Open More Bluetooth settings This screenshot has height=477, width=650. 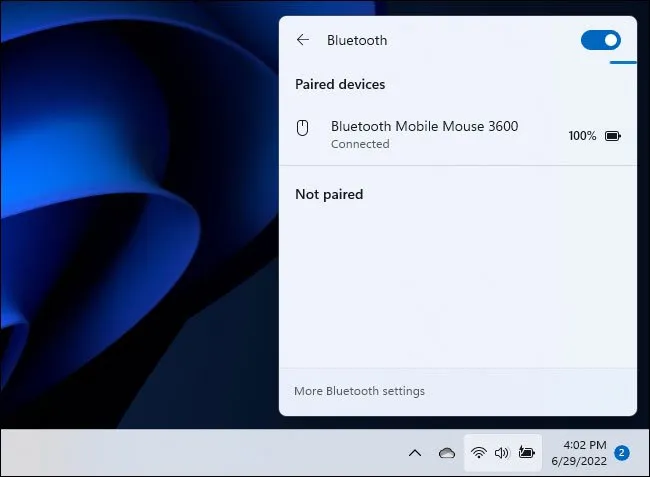click(359, 391)
